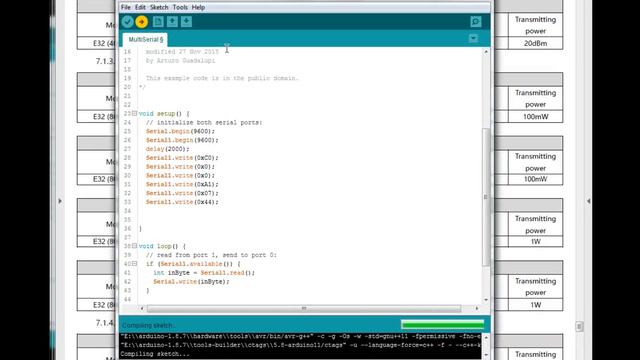Open a sketch with the Open icon
The width and height of the screenshot is (640, 360).
click(172, 22)
